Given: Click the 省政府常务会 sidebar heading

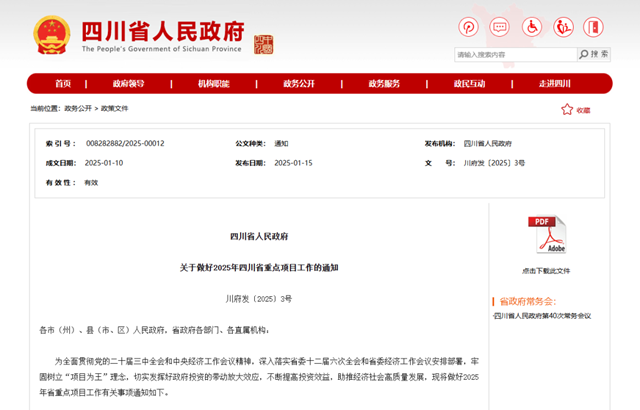Looking at the screenshot, I should 528,301.
